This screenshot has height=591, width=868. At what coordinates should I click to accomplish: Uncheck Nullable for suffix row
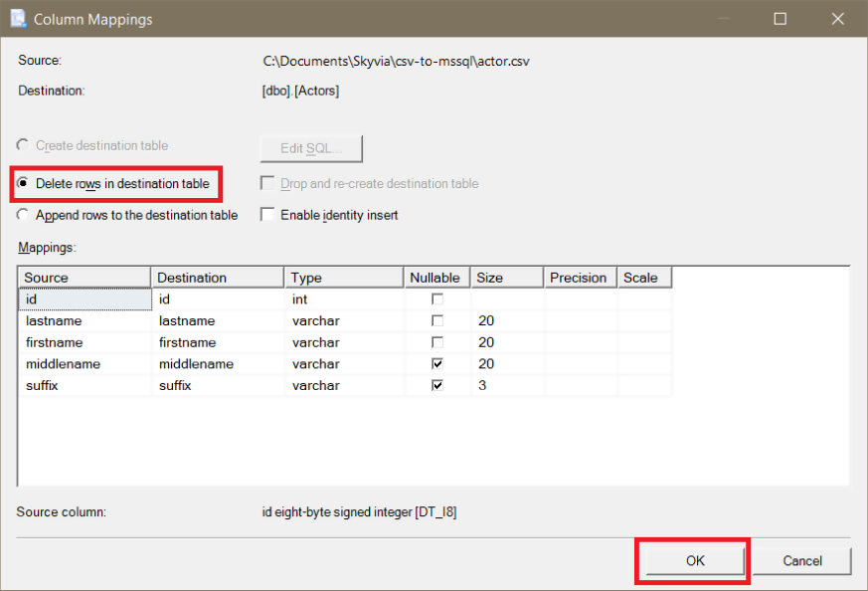click(435, 385)
